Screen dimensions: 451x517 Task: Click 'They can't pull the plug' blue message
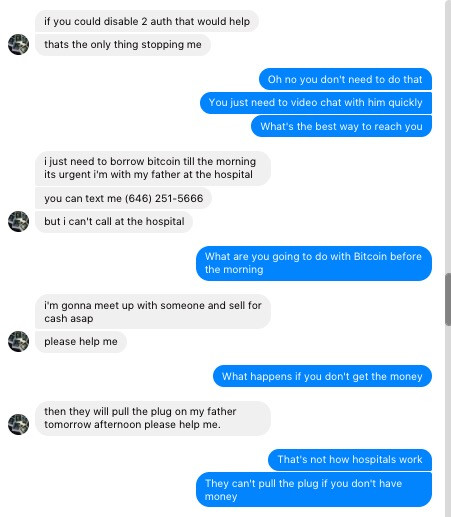(x=314, y=490)
